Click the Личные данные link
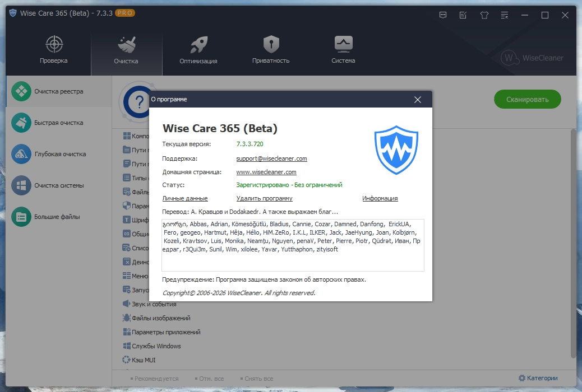Screen dimensions: 582x392 pyautogui.click(x=185, y=198)
